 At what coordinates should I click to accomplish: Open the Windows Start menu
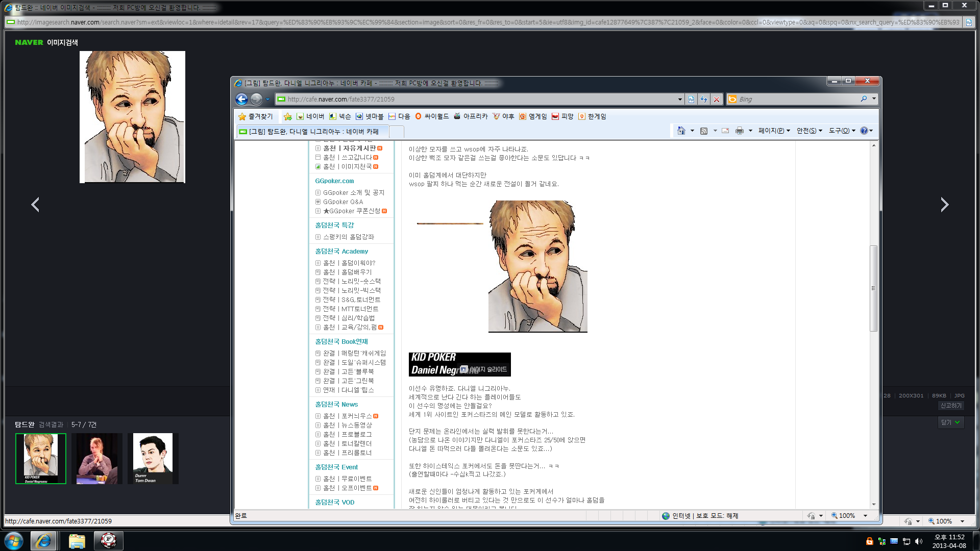(x=14, y=541)
